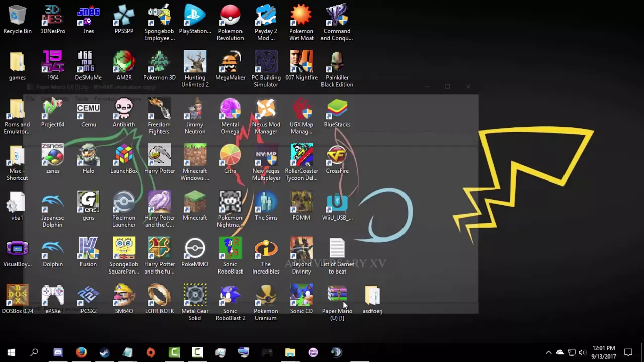Open the DeSmuME shortcut

coord(89,66)
